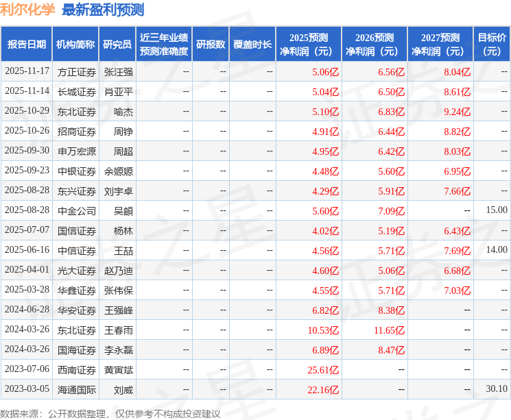511x420 pixels.
Task: Click the 覆盖时长 column header
Action: pos(252,45)
